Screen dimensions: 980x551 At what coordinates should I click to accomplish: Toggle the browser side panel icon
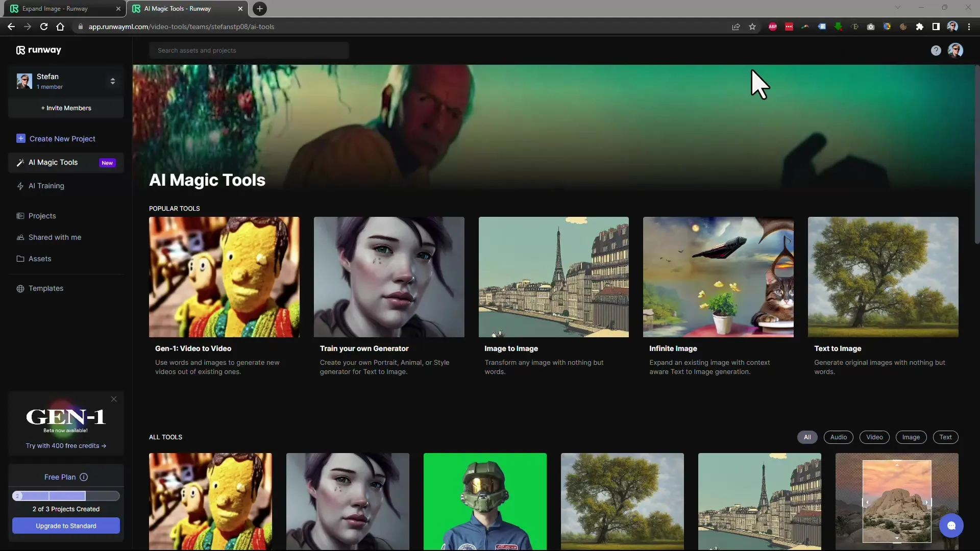[936, 27]
